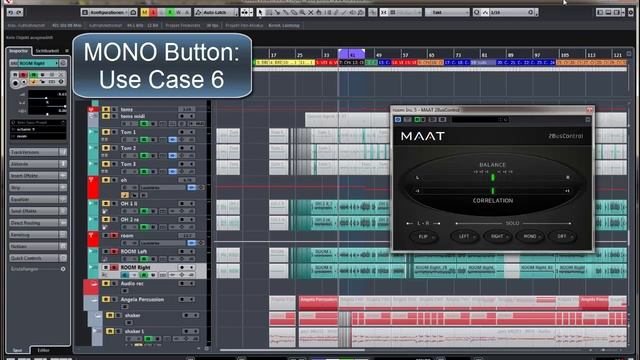
Task: Toggle global Solo state S button
Action: point(153,13)
